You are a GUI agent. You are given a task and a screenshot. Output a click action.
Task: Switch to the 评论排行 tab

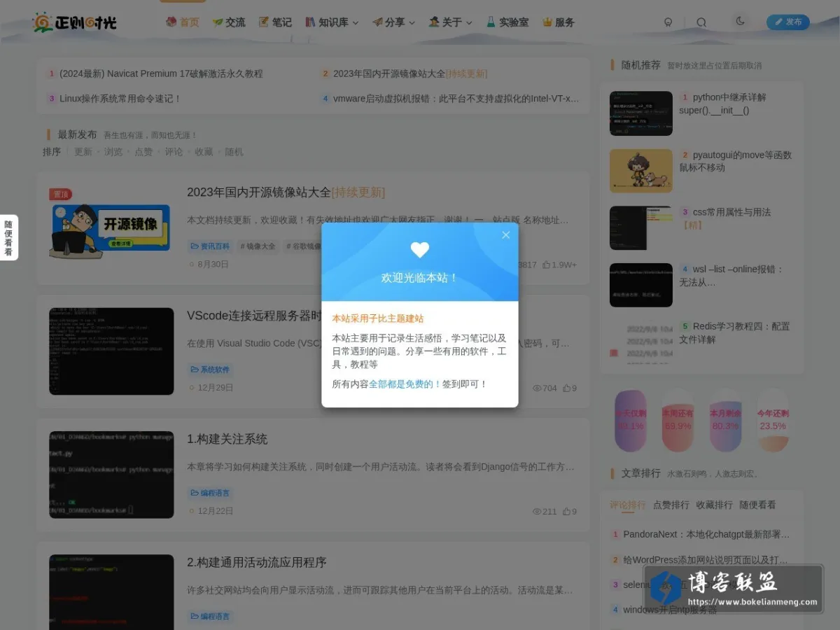click(x=628, y=505)
